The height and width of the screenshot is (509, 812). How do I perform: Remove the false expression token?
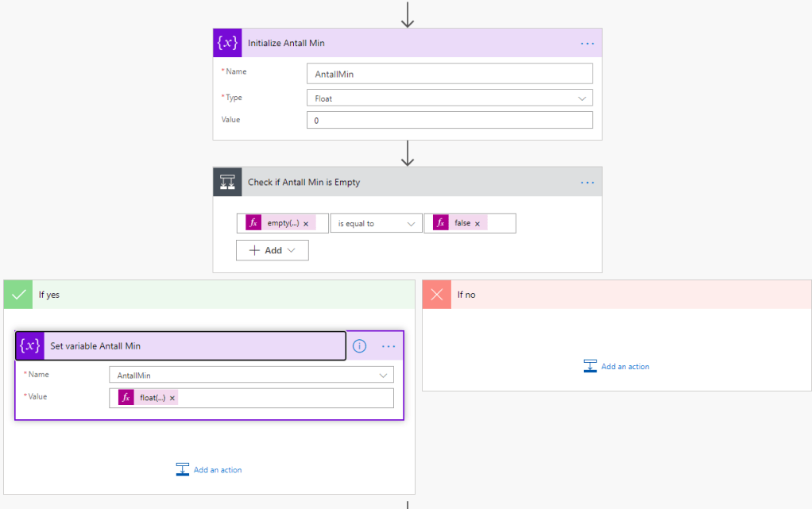tap(478, 224)
